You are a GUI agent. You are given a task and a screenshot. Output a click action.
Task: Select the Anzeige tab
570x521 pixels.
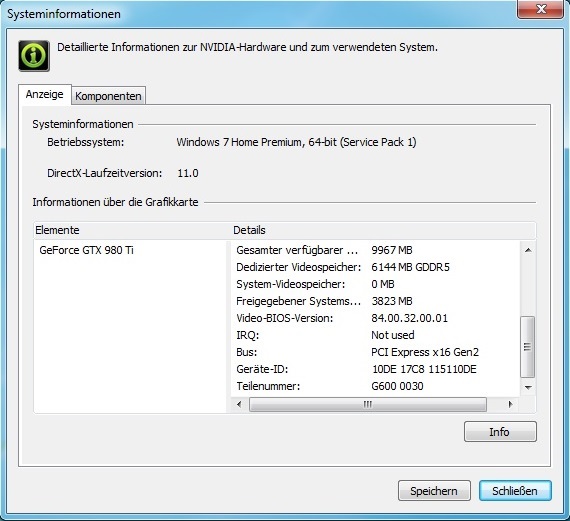click(x=44, y=94)
